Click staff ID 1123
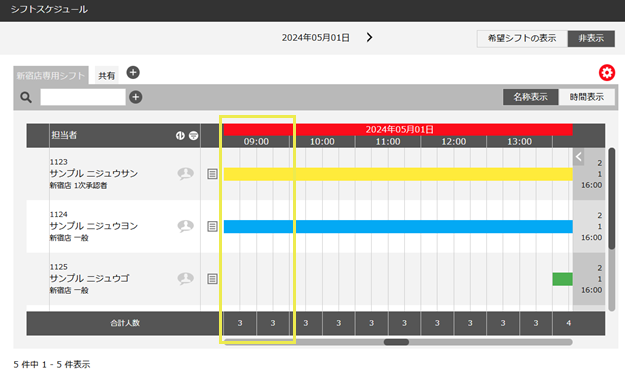The height and width of the screenshot is (382, 625). (59, 162)
